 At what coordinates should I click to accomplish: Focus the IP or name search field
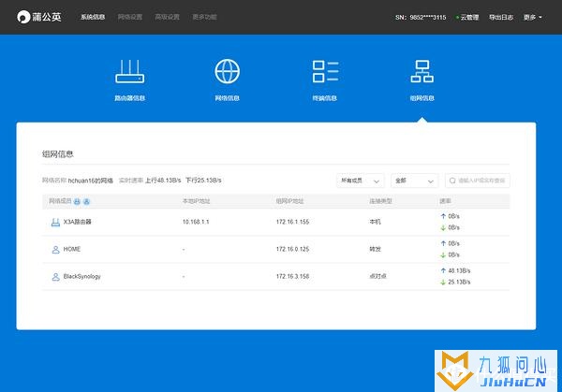(x=478, y=181)
